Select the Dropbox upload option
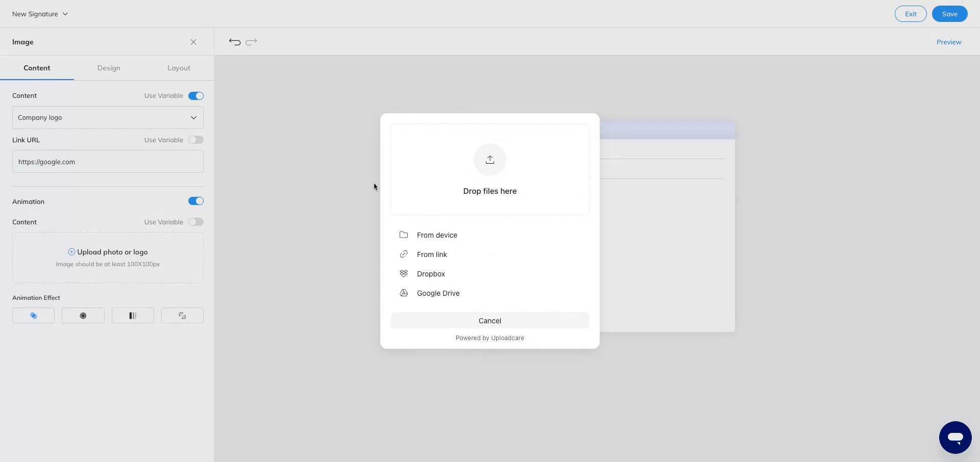Image resolution: width=980 pixels, height=462 pixels. point(430,274)
